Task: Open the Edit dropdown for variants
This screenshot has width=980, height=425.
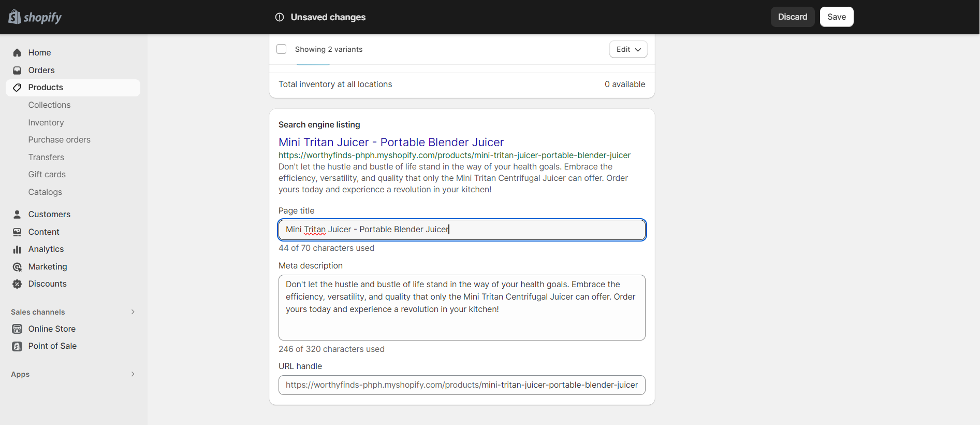Action: (x=628, y=49)
